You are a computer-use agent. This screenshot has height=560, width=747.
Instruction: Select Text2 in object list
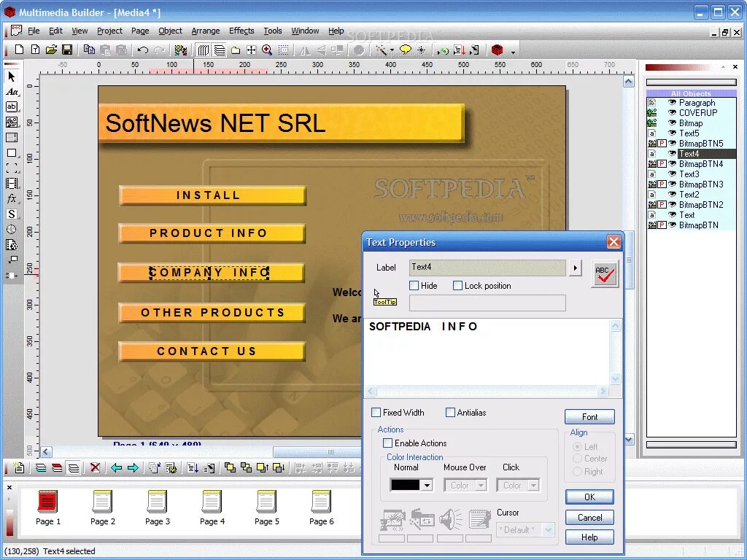pos(689,194)
